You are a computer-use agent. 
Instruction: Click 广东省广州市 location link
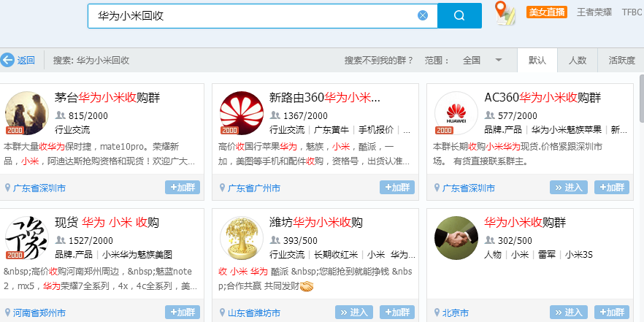pyautogui.click(x=254, y=188)
